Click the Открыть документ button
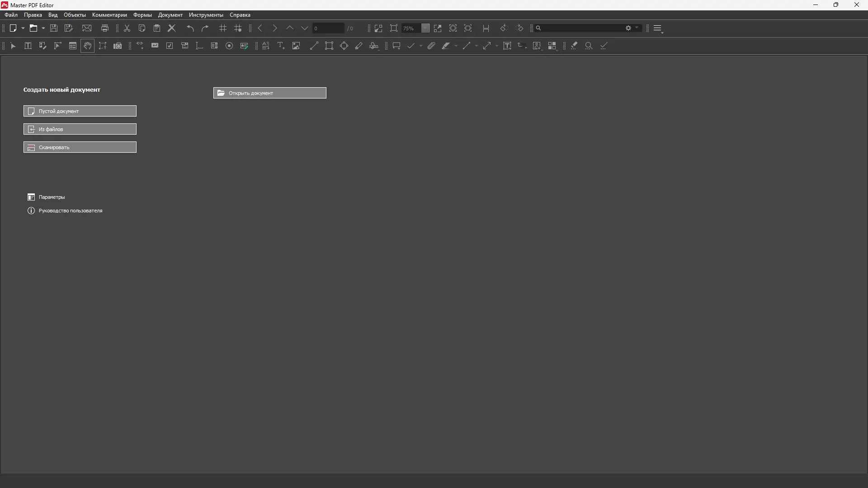This screenshot has width=868, height=488. [x=269, y=93]
